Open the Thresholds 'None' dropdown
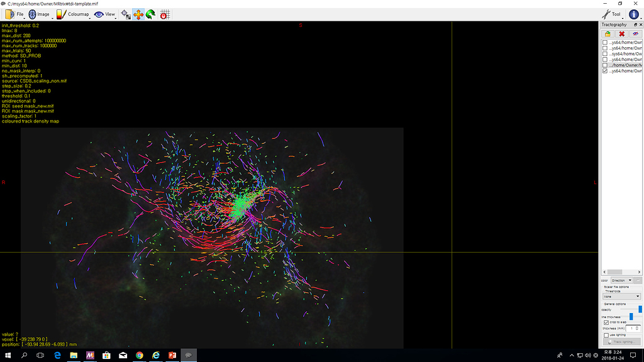Screen dimensions: 644x362 tap(620, 295)
